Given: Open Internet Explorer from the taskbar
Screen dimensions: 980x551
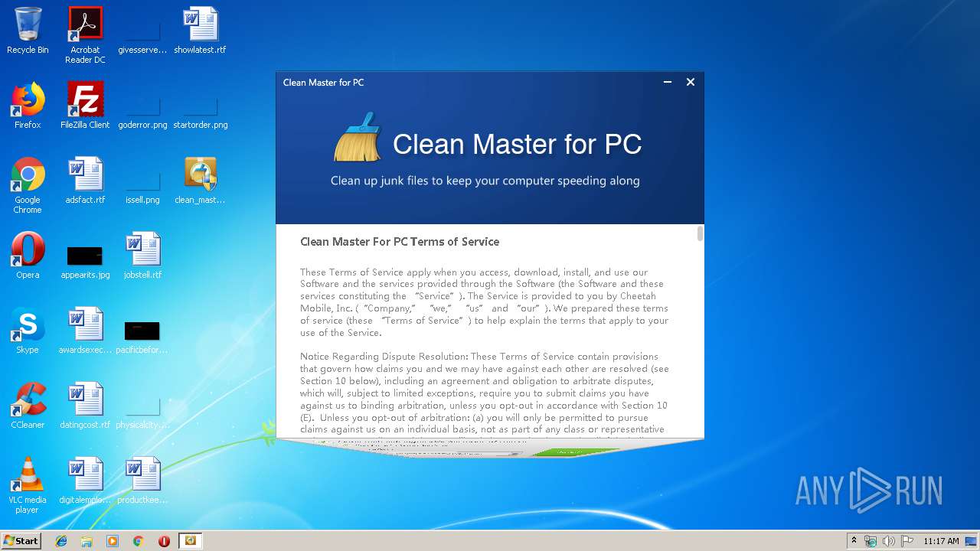Looking at the screenshot, I should pyautogui.click(x=61, y=541).
